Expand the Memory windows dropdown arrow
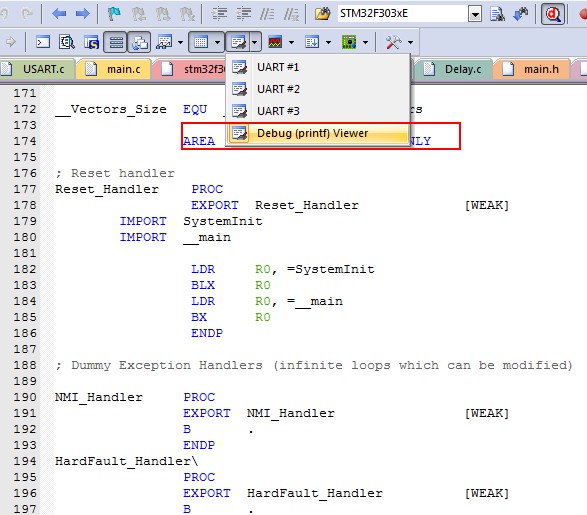This screenshot has width=587, height=515. coord(218,42)
